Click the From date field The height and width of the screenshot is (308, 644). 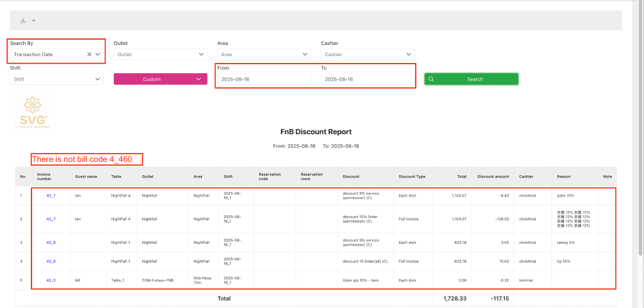[264, 79]
